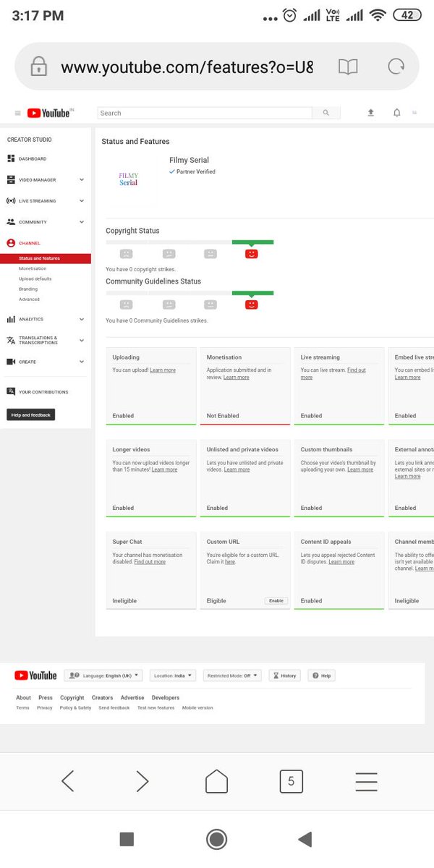This screenshot has height=868, width=434.
Task: Expand the Community chevron
Action: pyautogui.click(x=82, y=222)
